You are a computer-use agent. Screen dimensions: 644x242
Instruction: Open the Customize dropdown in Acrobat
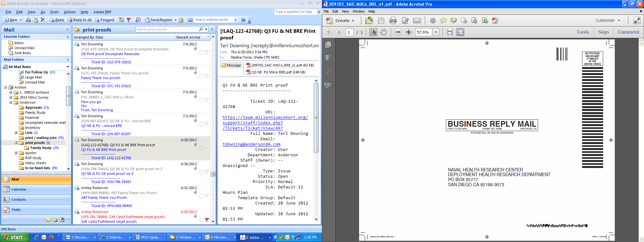(608, 20)
